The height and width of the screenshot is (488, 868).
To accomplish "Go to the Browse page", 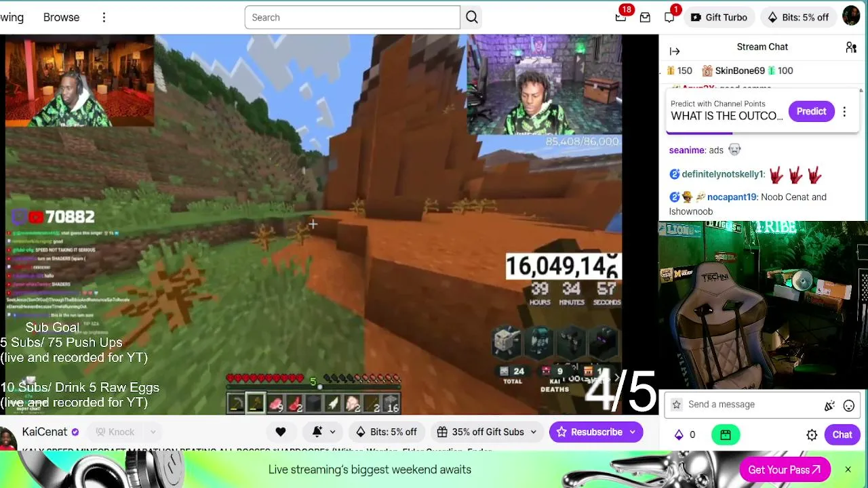I will coord(61,18).
